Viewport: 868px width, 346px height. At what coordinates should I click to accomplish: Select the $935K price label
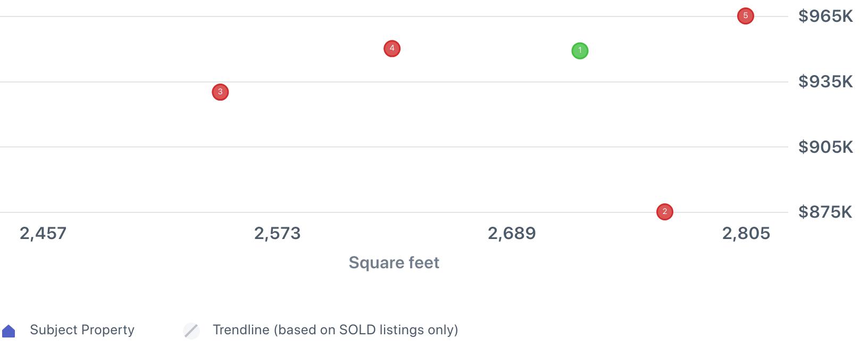coord(825,81)
